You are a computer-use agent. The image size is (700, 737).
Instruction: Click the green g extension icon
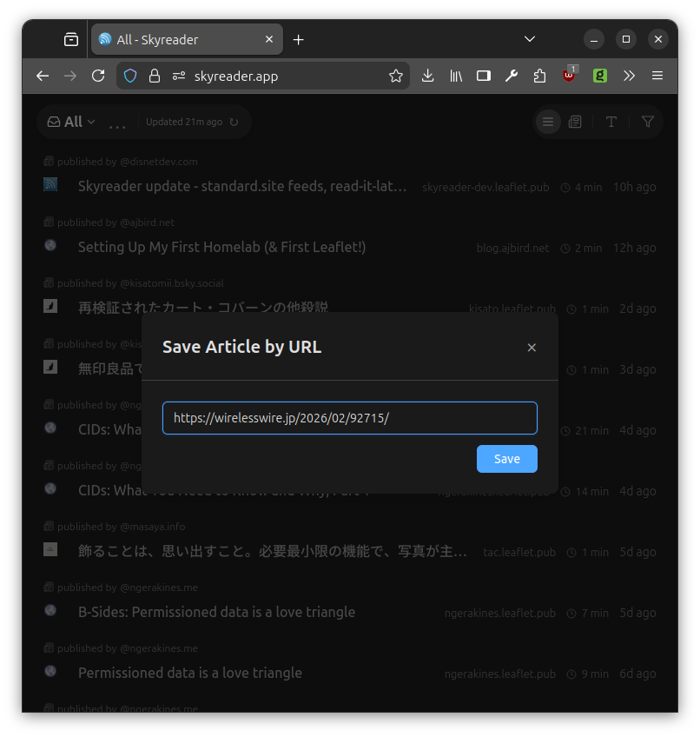click(x=599, y=76)
